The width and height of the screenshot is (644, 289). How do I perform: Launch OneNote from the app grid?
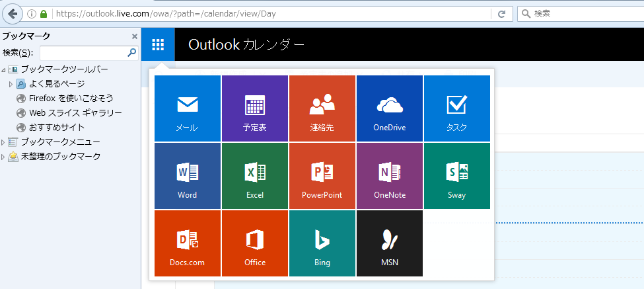[x=389, y=176]
